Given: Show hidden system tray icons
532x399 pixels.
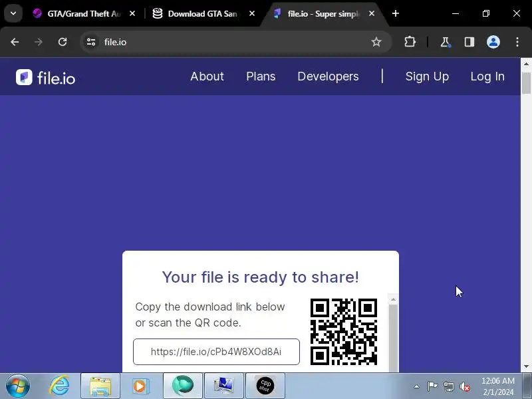Looking at the screenshot, I should pos(417,386).
